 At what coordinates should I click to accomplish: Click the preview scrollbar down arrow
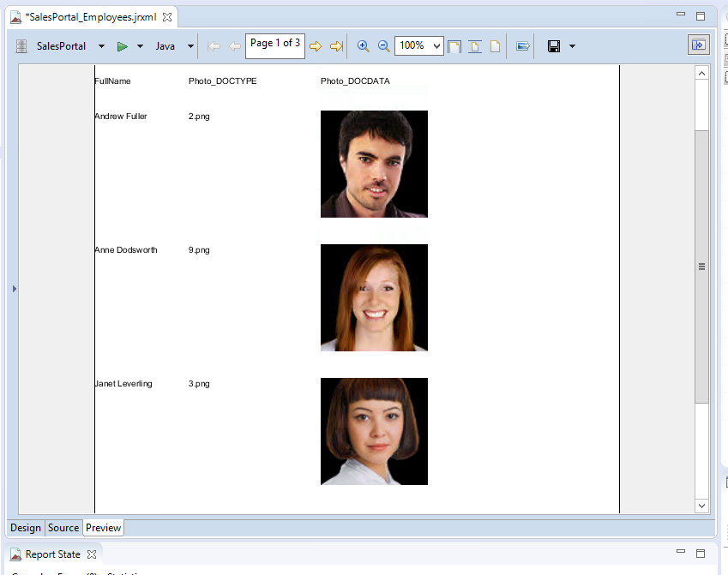click(701, 506)
